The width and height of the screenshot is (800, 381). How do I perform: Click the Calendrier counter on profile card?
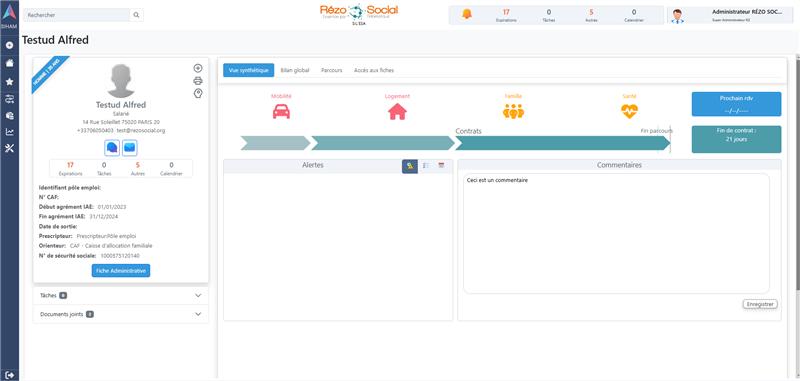171,168
